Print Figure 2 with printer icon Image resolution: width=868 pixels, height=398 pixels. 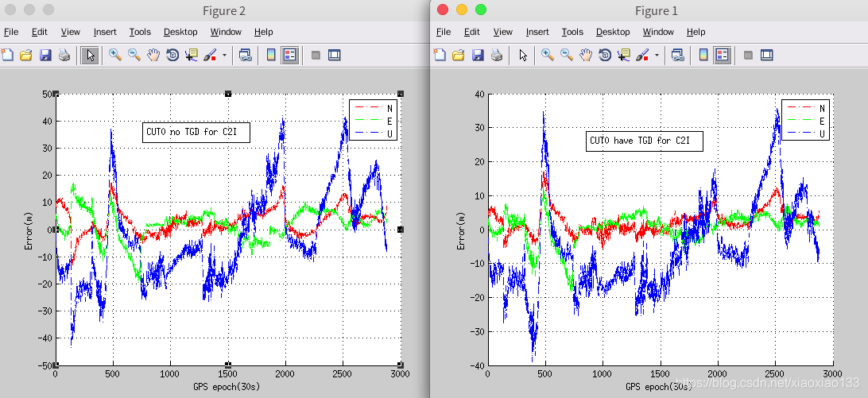[64, 55]
